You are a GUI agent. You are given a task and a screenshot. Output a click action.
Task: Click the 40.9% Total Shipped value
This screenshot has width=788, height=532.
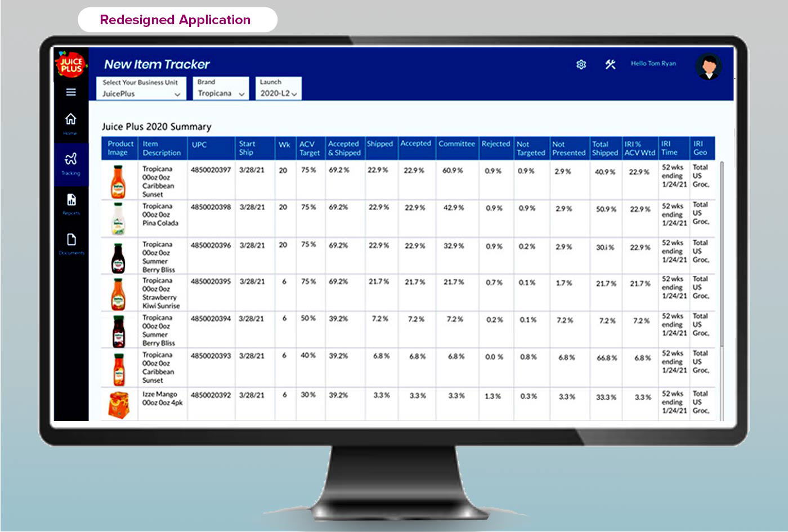click(x=606, y=172)
